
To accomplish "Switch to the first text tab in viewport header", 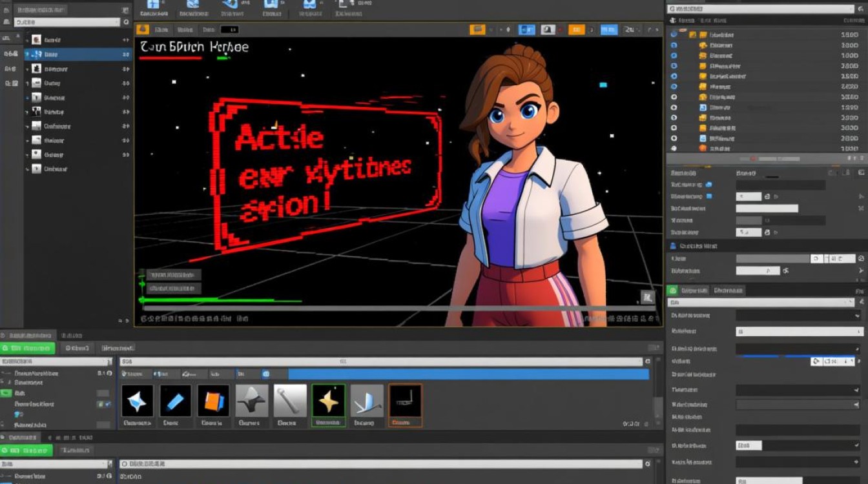I will point(160,30).
